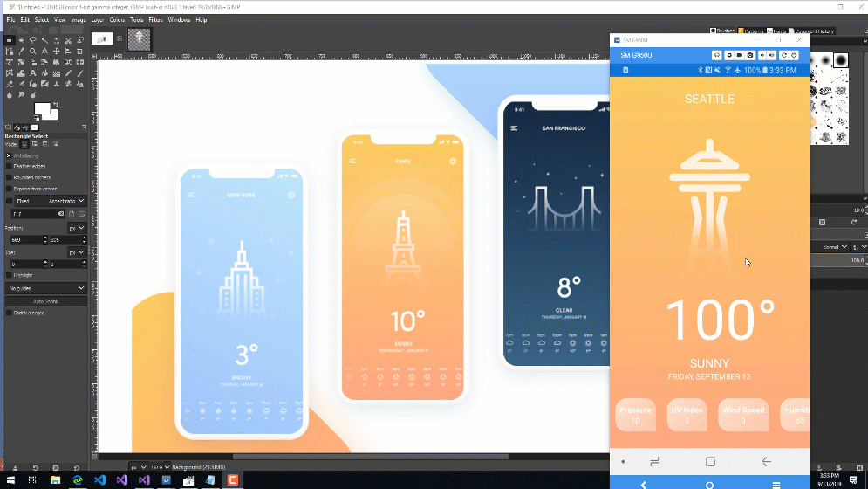
Task: Open the No guides dropdown
Action: 46,288
